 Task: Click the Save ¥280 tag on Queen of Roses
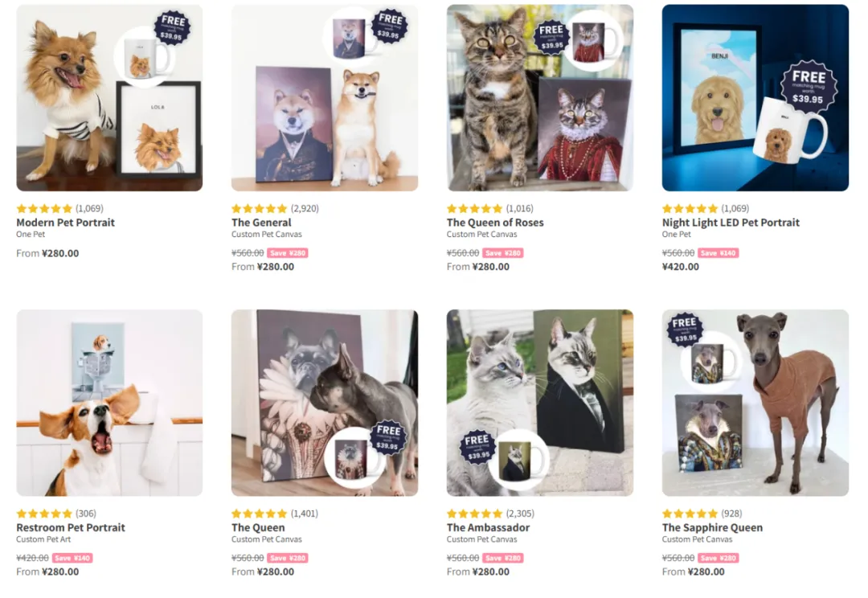[503, 253]
